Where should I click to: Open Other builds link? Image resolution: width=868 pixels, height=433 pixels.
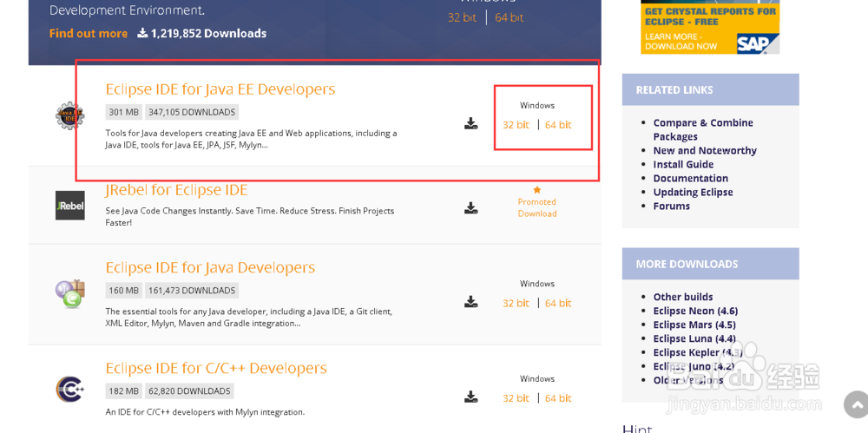pos(683,297)
